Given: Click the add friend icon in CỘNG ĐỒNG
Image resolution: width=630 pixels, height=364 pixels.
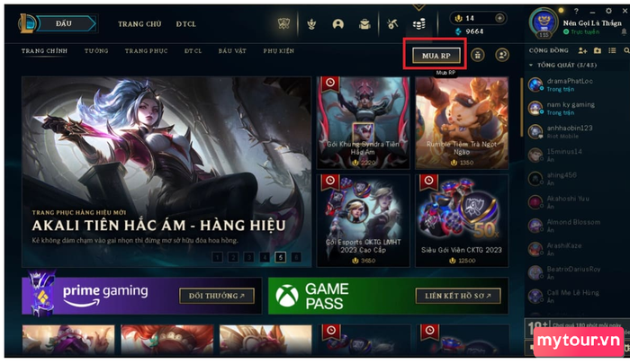Looking at the screenshot, I should coord(582,50).
